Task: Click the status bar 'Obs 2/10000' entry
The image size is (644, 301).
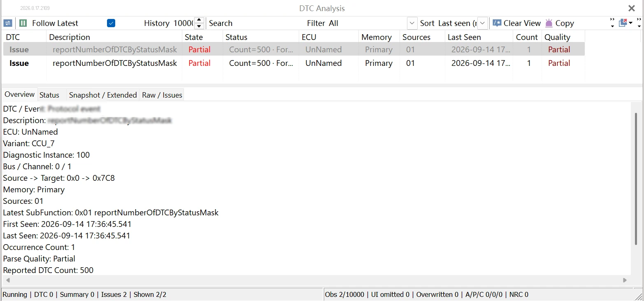Action: pyautogui.click(x=345, y=294)
